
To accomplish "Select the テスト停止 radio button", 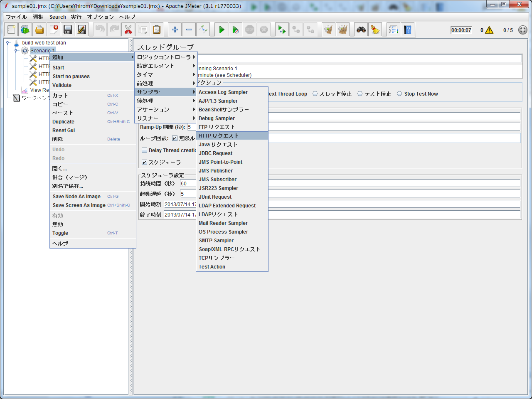I will [x=360, y=94].
